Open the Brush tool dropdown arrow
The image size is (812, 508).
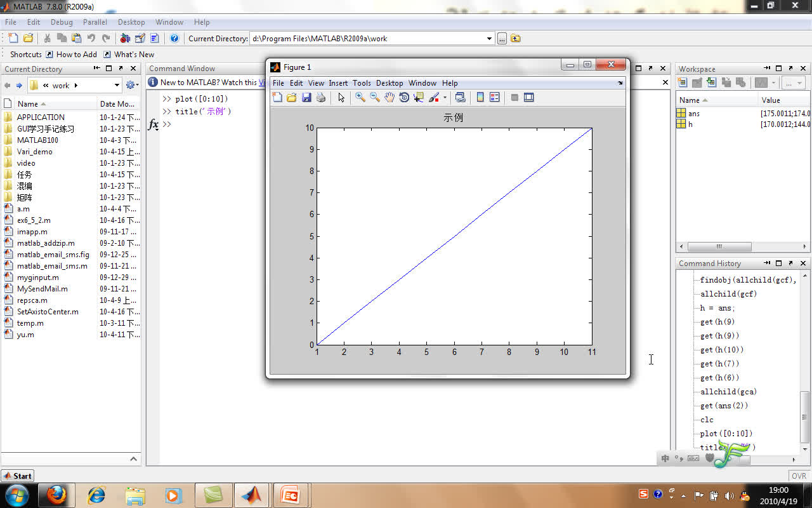click(445, 97)
